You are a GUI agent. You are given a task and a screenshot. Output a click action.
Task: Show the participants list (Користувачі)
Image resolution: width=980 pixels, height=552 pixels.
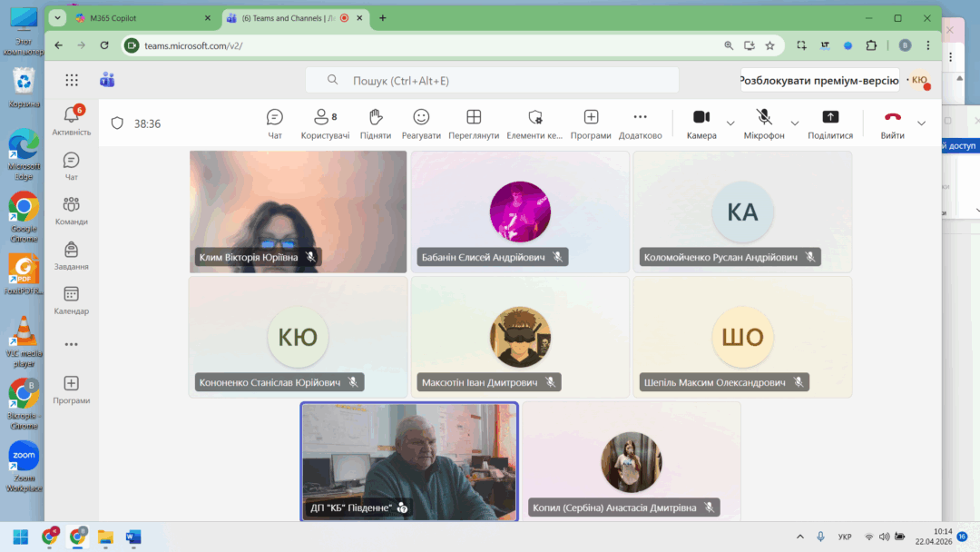(325, 123)
